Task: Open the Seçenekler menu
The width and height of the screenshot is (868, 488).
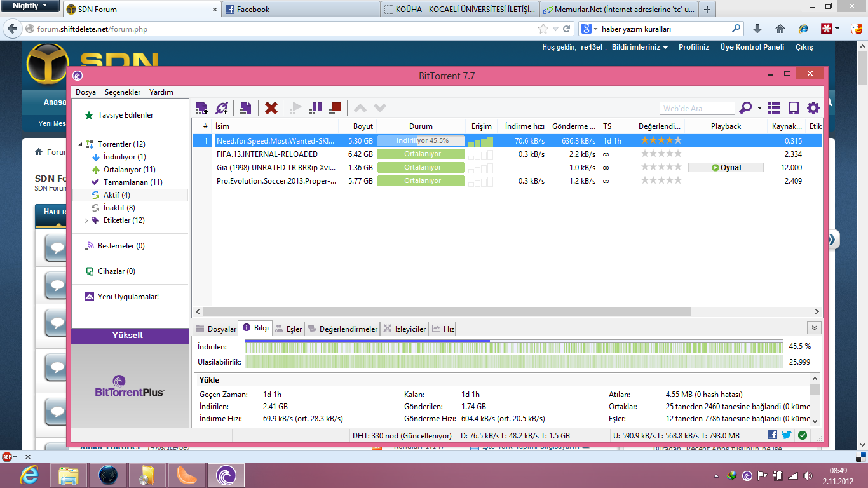Action: coord(123,92)
